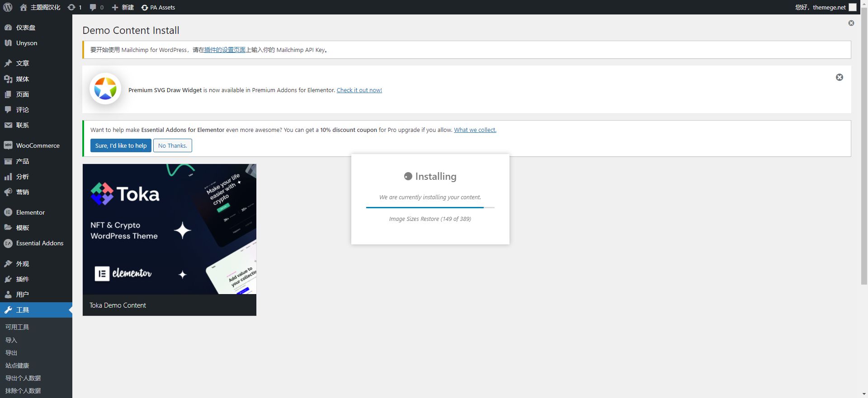
Task: Open 可用工具 submenu item
Action: [17, 327]
